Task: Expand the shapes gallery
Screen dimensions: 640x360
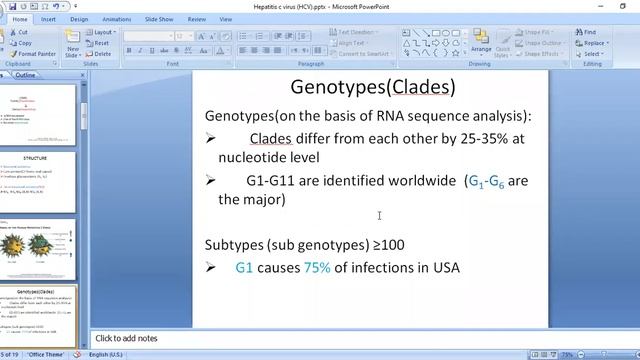Action: pos(465,53)
